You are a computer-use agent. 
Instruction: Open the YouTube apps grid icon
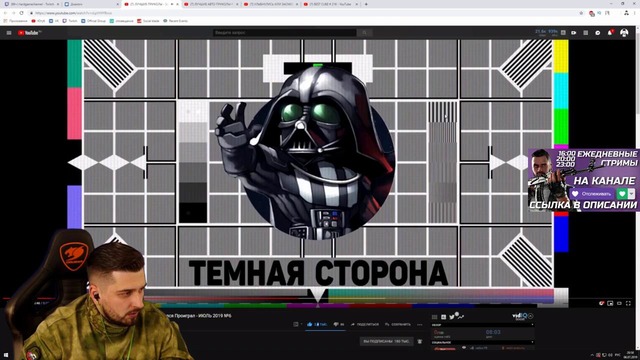pyautogui.click(x=586, y=33)
